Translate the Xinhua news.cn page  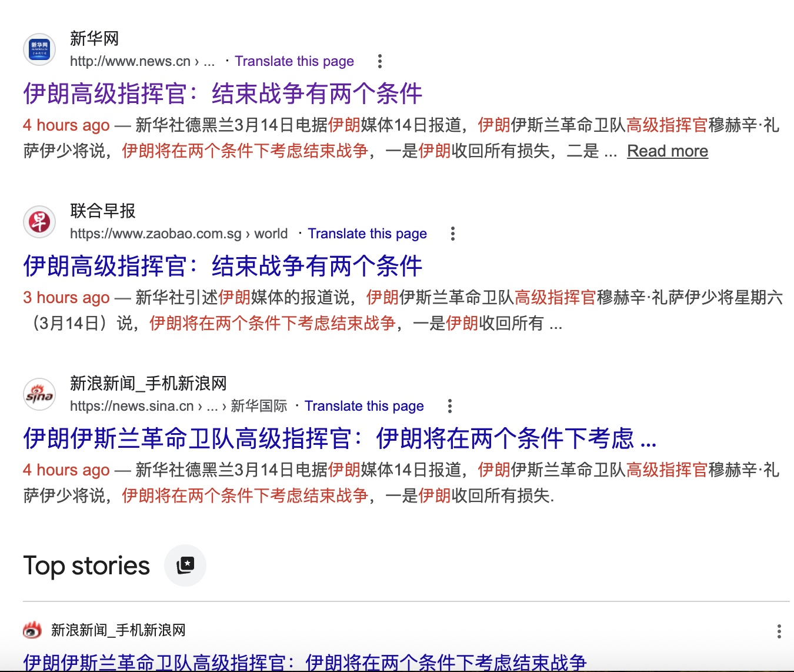click(x=294, y=61)
